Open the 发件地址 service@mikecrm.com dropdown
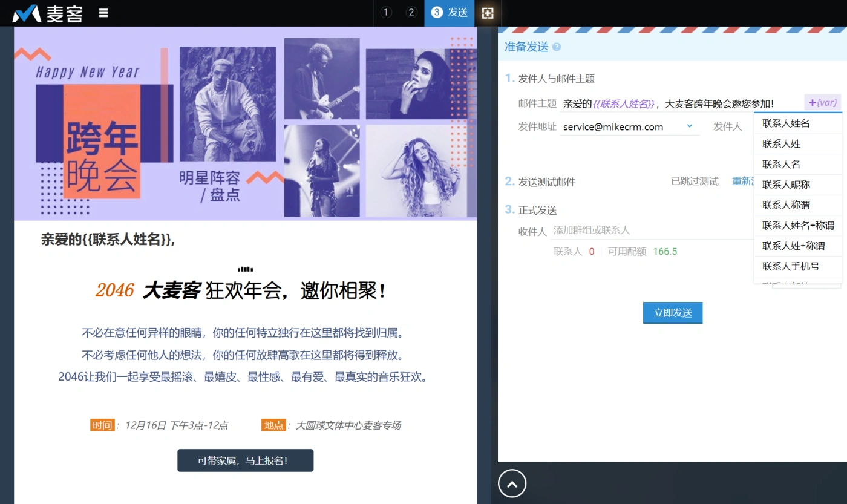This screenshot has height=504, width=847. click(x=629, y=127)
